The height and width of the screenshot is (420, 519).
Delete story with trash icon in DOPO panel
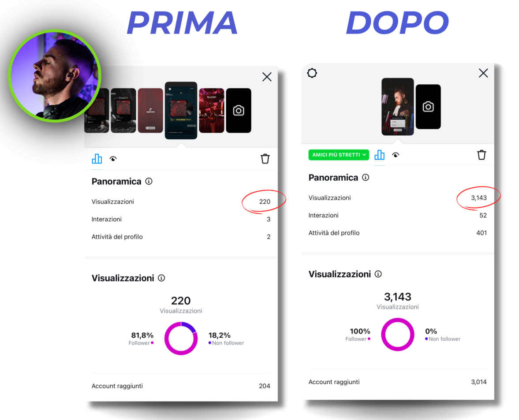[481, 155]
